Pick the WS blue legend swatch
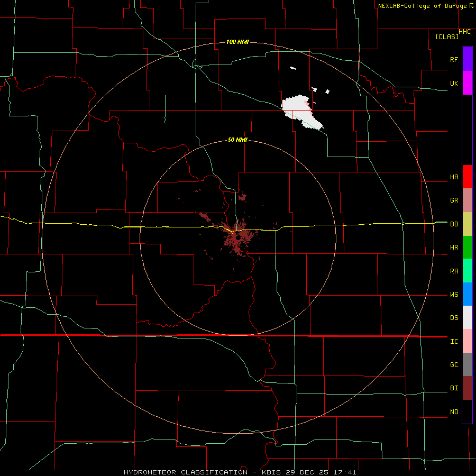Image resolution: width=476 pixels, height=476 pixels. point(467,294)
